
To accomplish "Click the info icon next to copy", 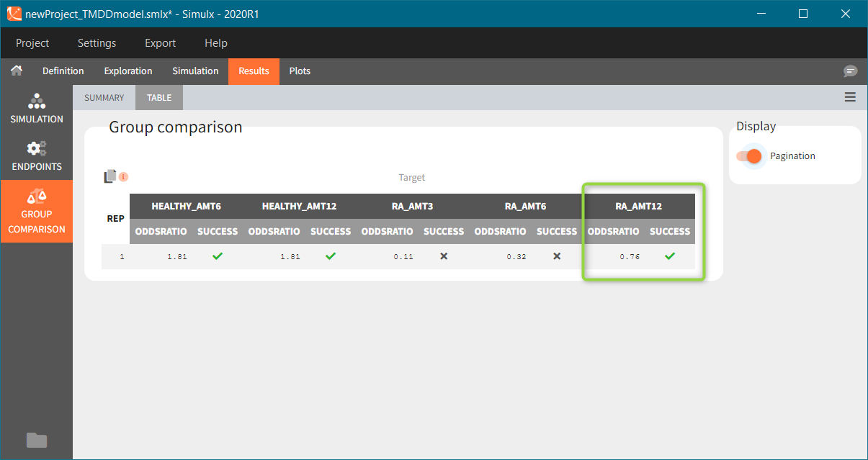I will [x=124, y=177].
